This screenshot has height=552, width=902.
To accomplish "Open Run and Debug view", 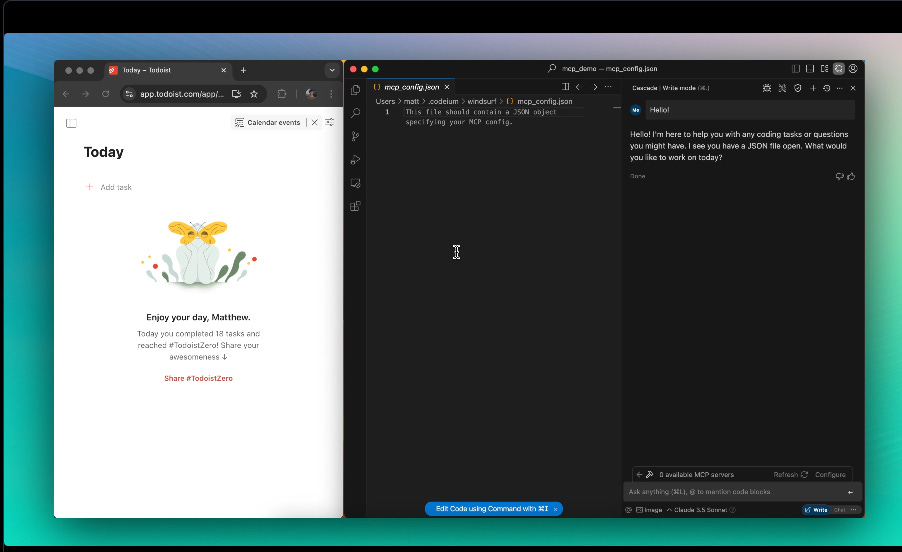I will coord(356,160).
